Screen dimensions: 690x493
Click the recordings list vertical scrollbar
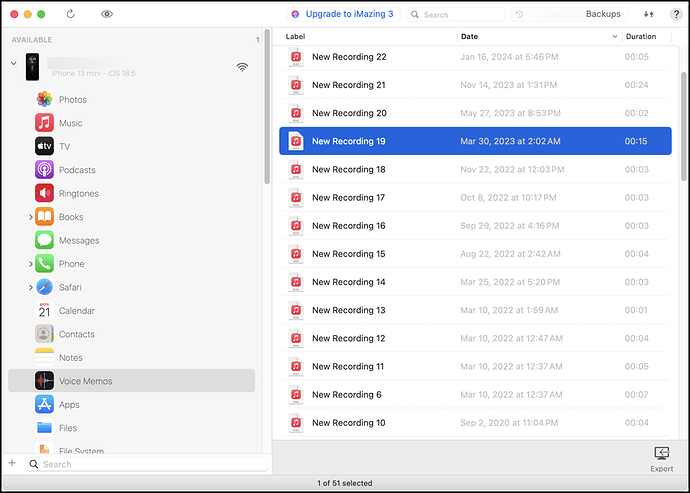click(x=683, y=126)
